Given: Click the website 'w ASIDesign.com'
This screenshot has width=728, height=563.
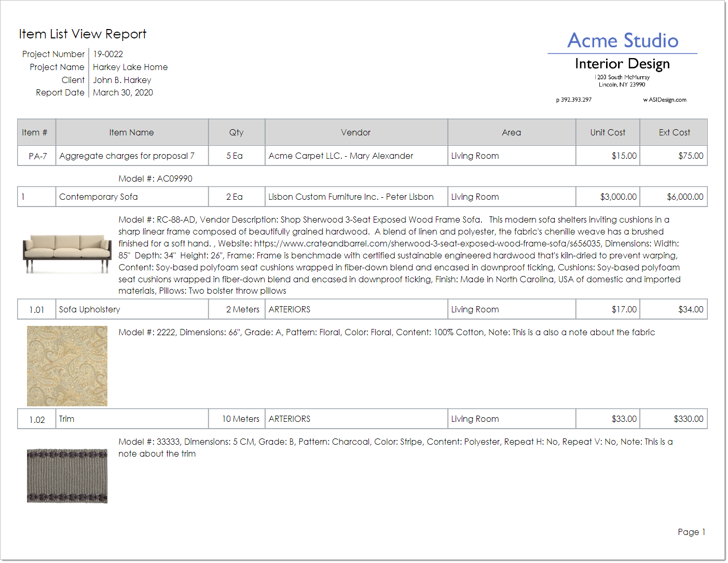Looking at the screenshot, I should coord(665,100).
